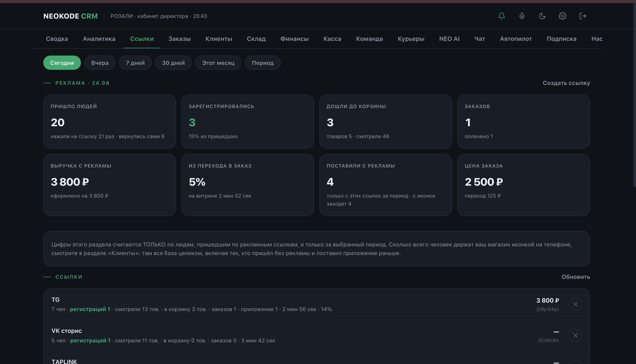
Task: Click header text РОЗАЛИ кабинет директора
Action: 149,16
